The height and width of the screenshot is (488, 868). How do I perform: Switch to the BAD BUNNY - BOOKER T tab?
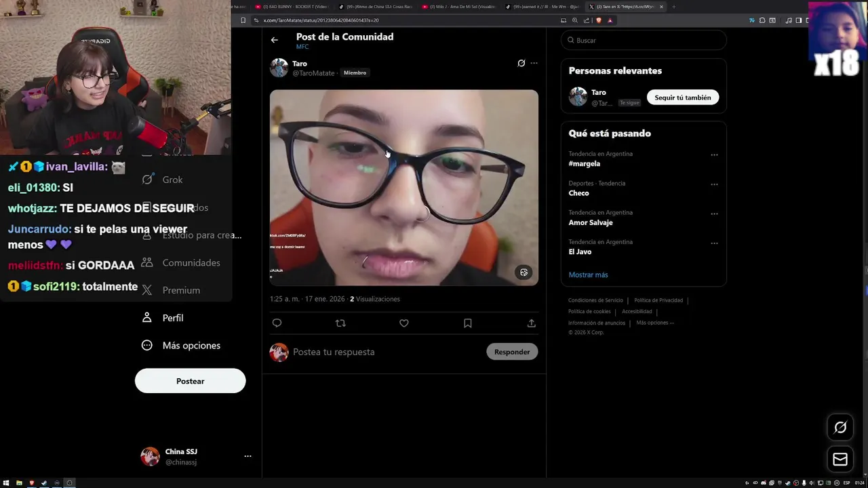pos(292,7)
